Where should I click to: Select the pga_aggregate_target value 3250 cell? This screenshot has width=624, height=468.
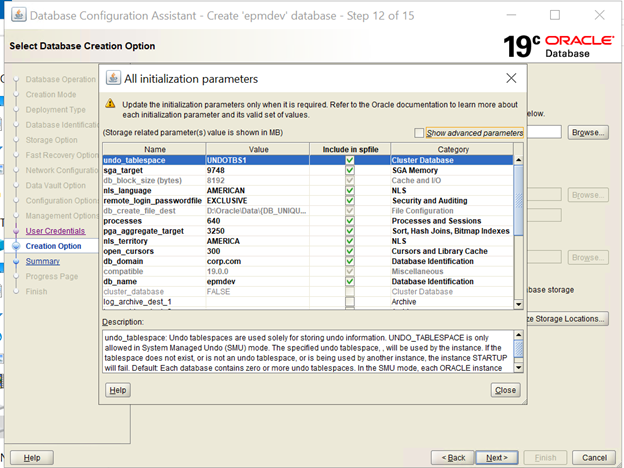pyautogui.click(x=258, y=231)
